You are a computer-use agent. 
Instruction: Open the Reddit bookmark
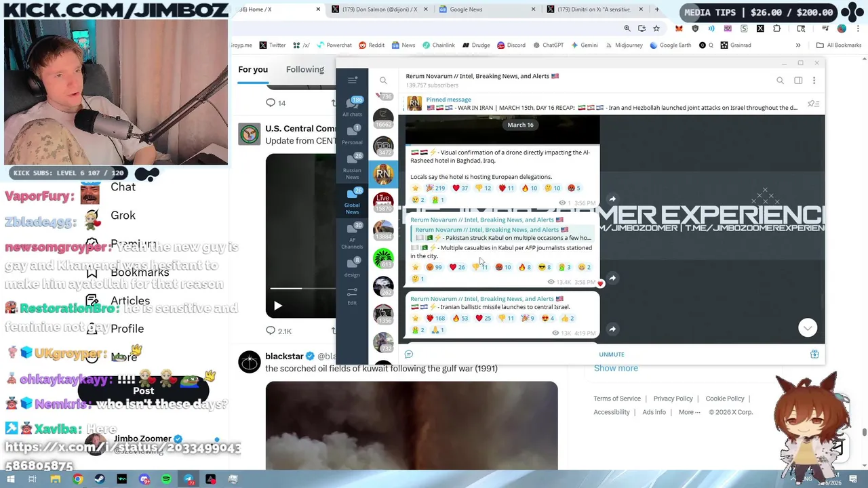pyautogui.click(x=372, y=45)
